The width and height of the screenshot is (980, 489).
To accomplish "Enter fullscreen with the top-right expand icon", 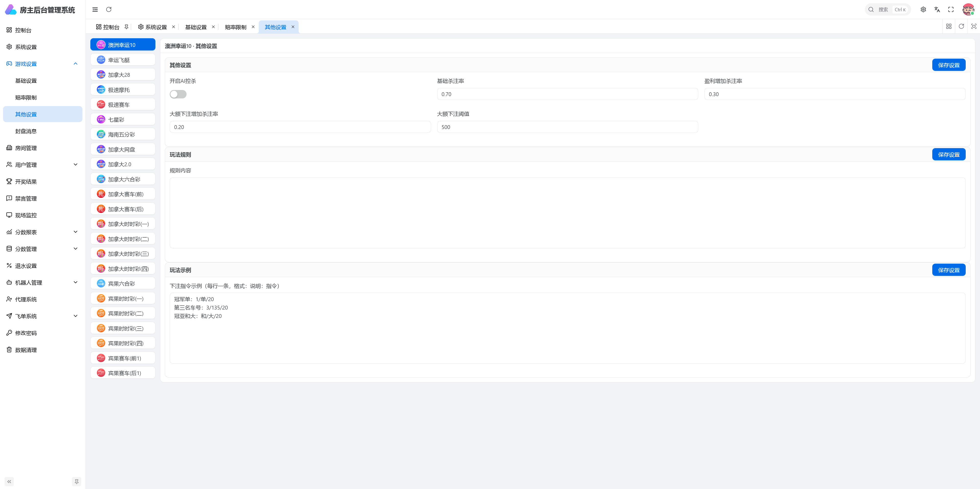I will pyautogui.click(x=951, y=9).
